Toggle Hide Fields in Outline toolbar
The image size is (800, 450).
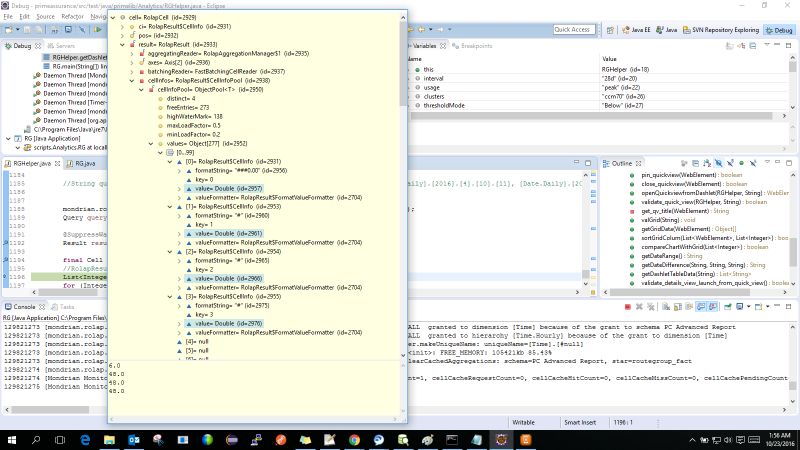click(x=718, y=163)
